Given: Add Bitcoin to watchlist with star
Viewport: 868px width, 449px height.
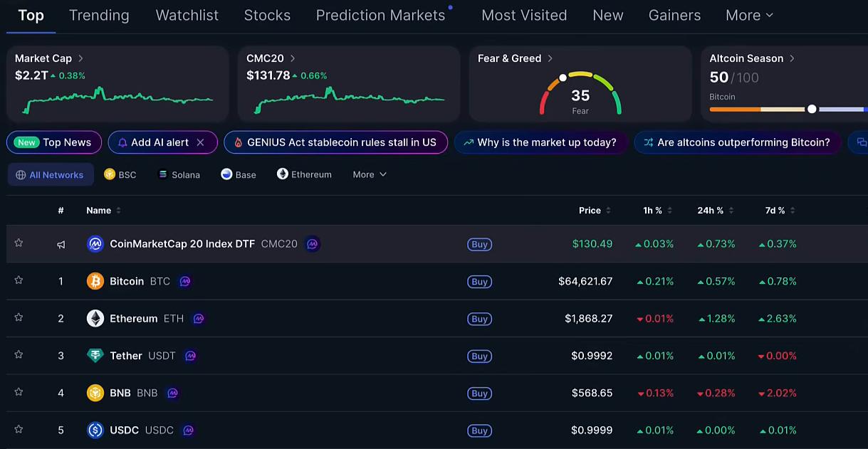Looking at the screenshot, I should 19,280.
